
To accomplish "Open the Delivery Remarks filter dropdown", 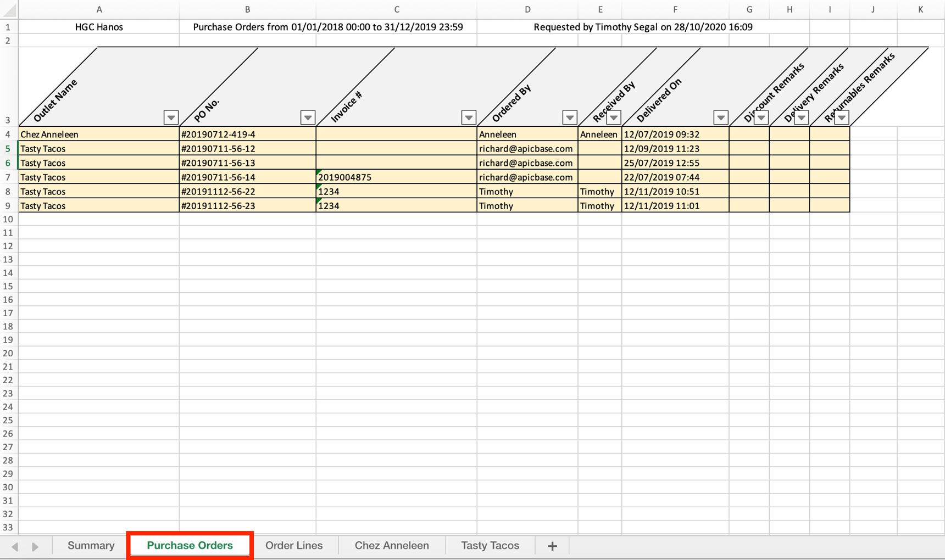I will tap(802, 117).
